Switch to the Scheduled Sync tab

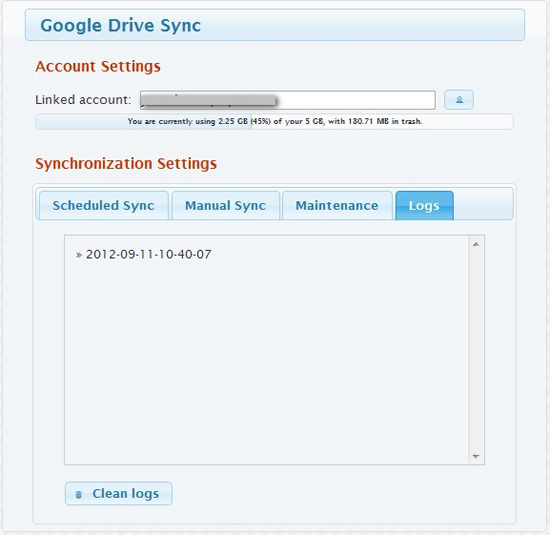pos(103,206)
